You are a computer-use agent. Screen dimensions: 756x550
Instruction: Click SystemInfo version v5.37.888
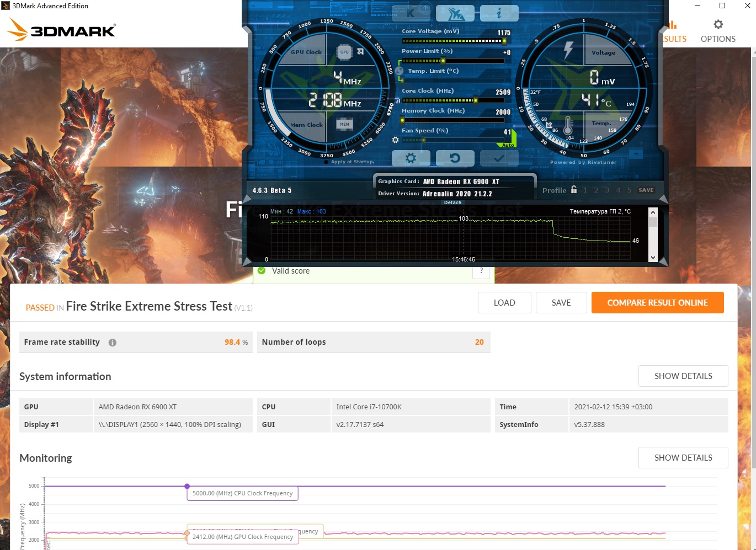click(x=648, y=424)
